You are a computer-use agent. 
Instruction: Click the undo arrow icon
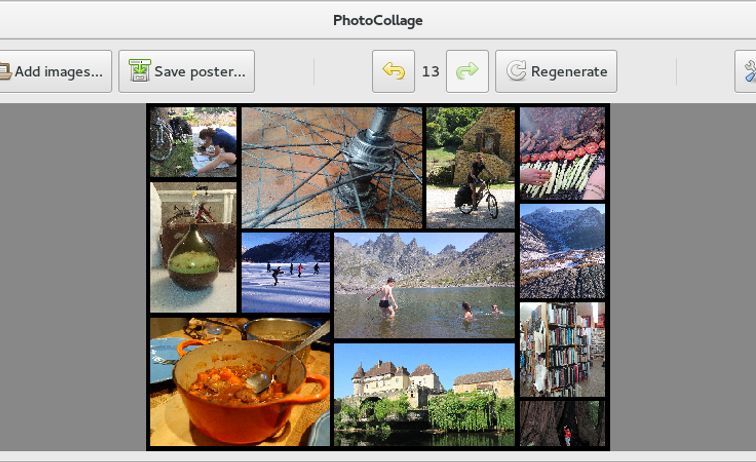pyautogui.click(x=393, y=72)
